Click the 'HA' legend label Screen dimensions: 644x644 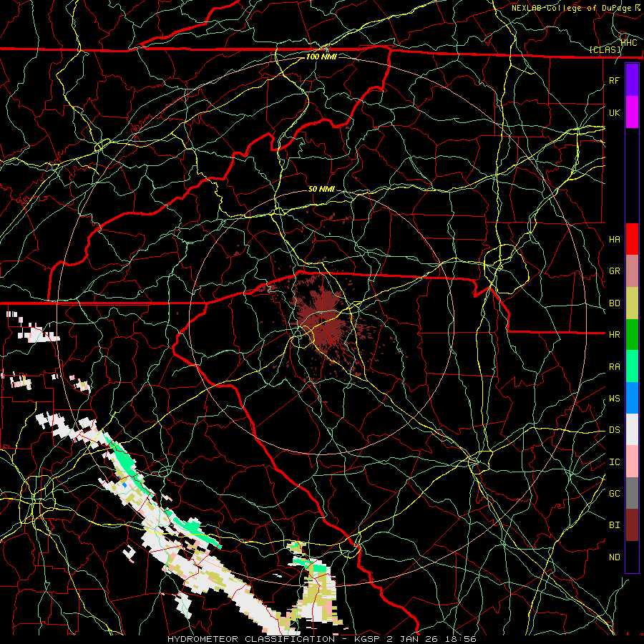coord(614,240)
